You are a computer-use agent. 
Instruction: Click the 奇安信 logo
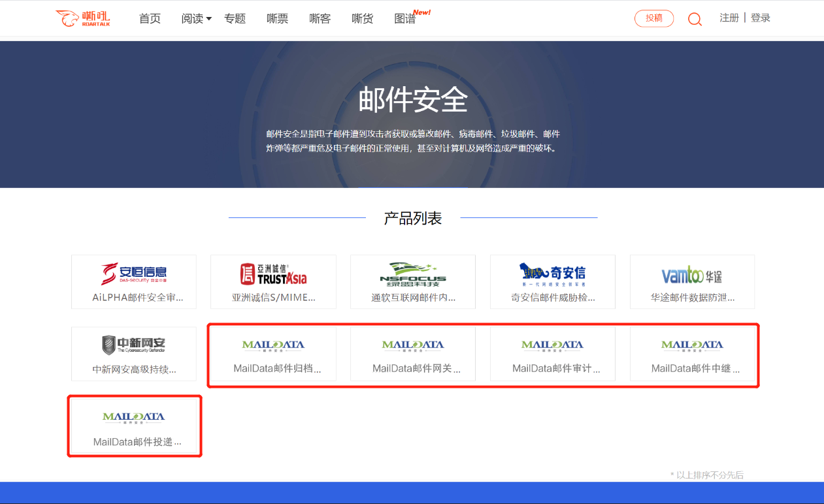[x=552, y=274]
